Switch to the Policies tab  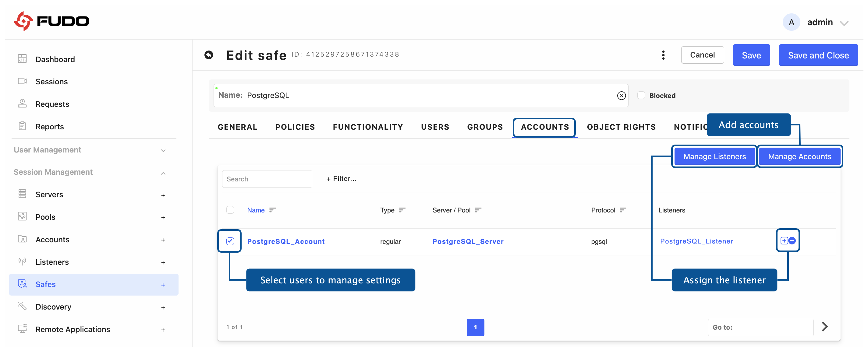point(295,127)
